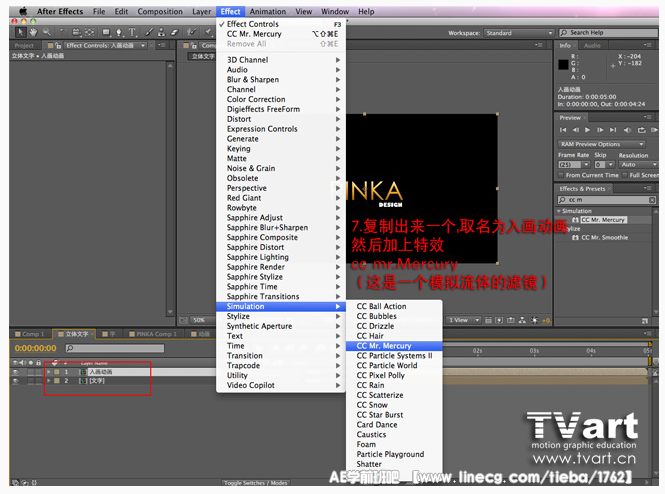Select the Rotation tool
The width and height of the screenshot is (665, 494).
(63, 32)
